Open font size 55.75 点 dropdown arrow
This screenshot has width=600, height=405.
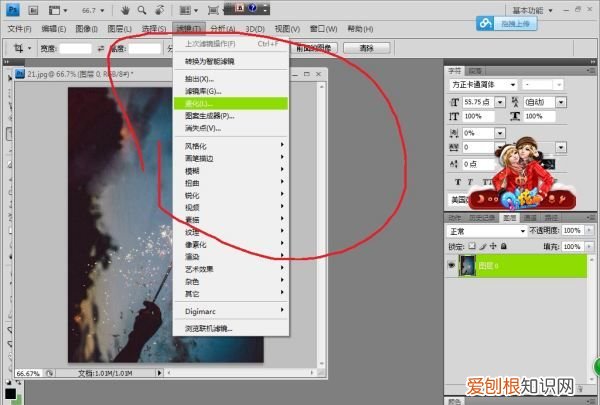pyautogui.click(x=500, y=102)
